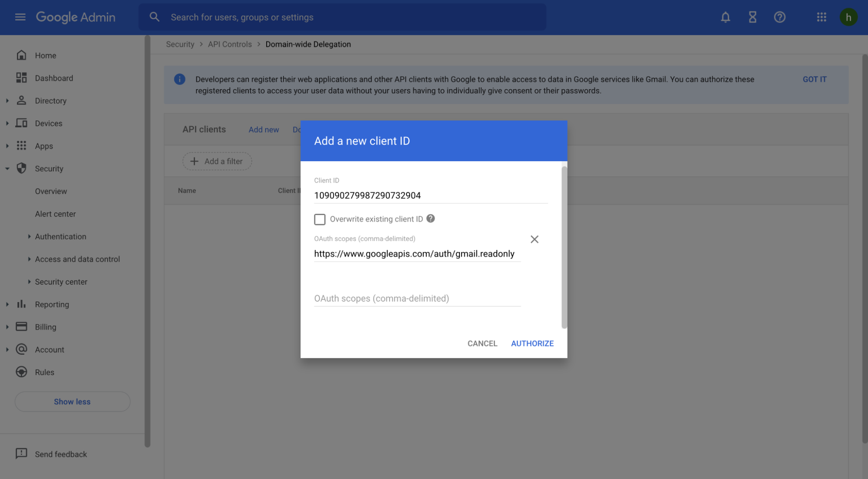The image size is (868, 479).
Task: Click Security breadcrumb link
Action: (180, 44)
